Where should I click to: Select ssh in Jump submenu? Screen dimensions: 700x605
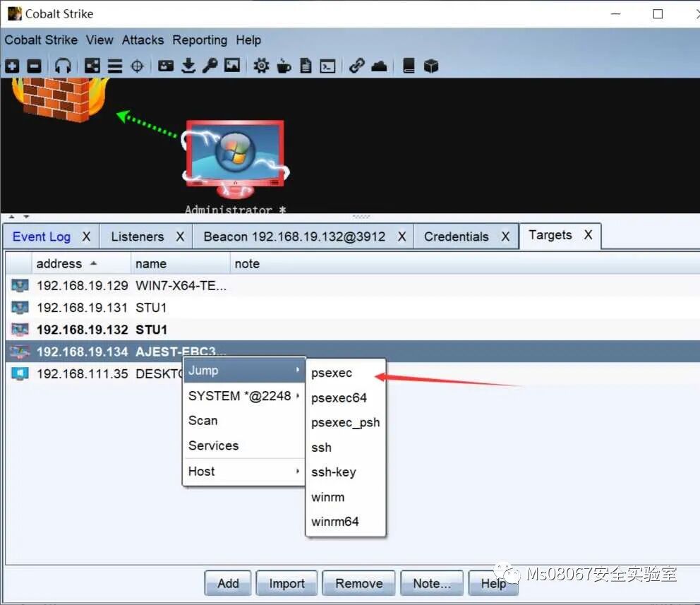point(346,448)
